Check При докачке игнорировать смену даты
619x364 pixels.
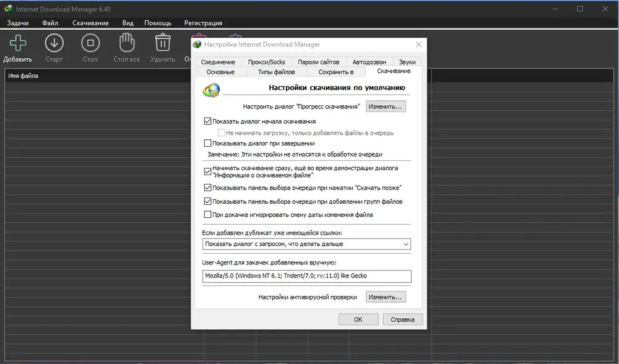207,215
